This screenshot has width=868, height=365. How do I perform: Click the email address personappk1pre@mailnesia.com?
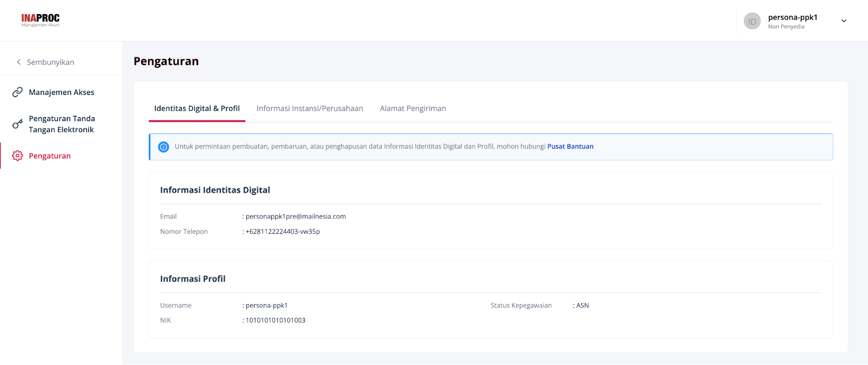(296, 216)
